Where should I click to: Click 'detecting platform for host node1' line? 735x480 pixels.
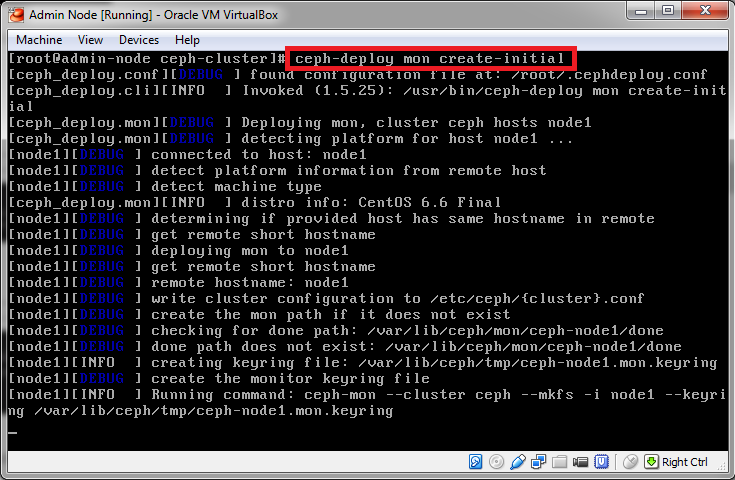pyautogui.click(x=407, y=139)
